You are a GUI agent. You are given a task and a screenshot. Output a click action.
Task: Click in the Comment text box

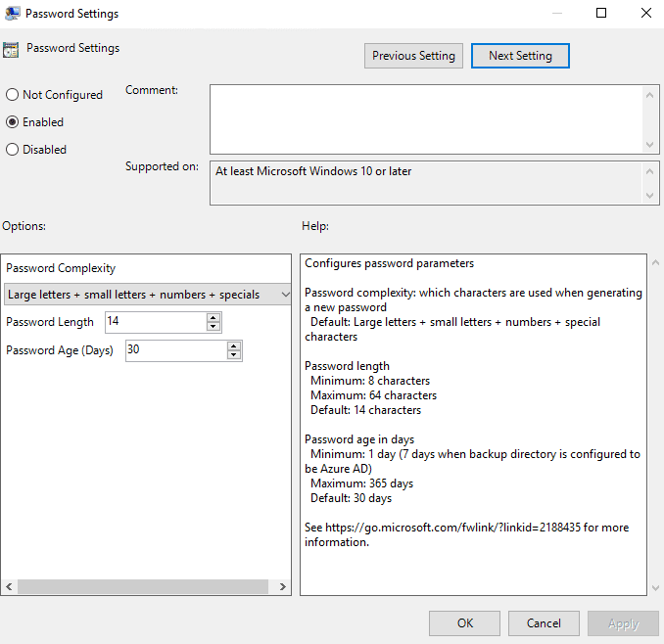pyautogui.click(x=426, y=118)
